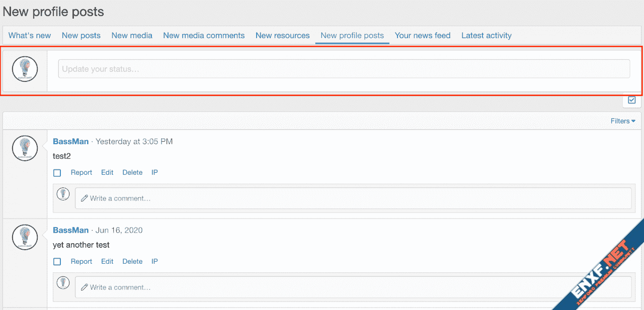644x310 pixels.
Task: Click the Update your status field
Action: [344, 69]
